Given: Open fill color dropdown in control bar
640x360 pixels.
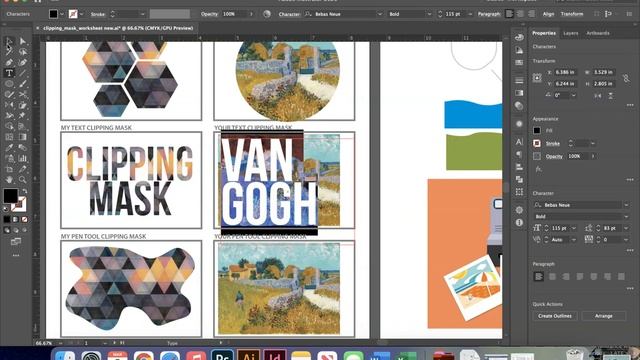Looking at the screenshot, I should click(x=62, y=14).
